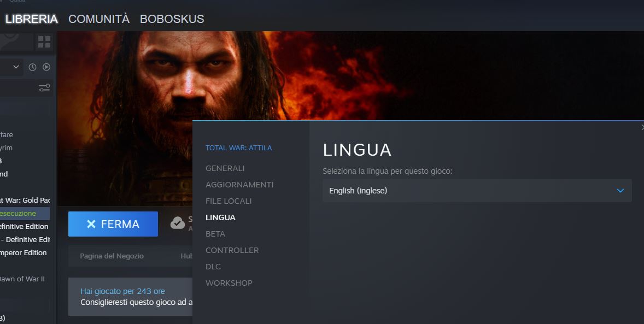Viewport: 644px width, 324px height.
Task: Click the ready-to-play filter icon
Action: (x=46, y=67)
